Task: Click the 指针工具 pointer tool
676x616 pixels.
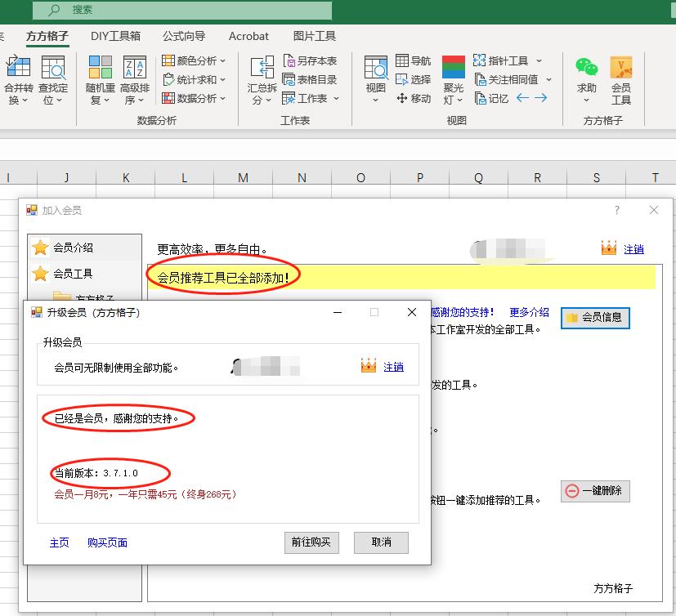Action: click(x=500, y=60)
